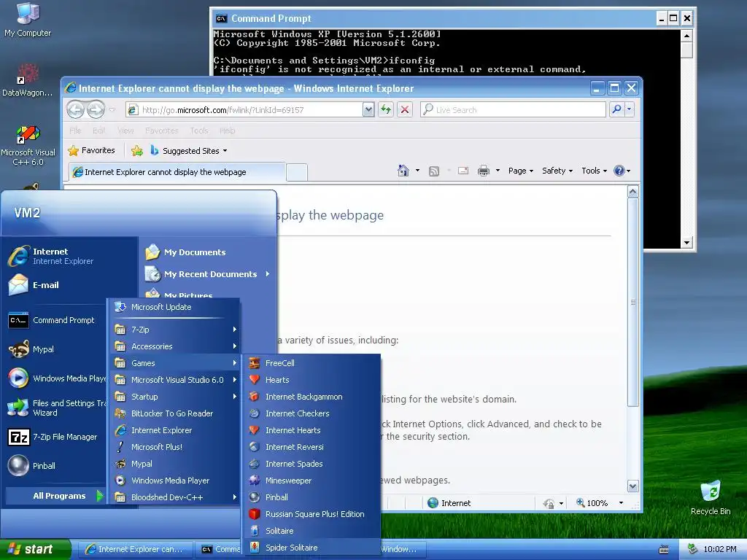This screenshot has width=747, height=560.
Task: Open Command Prompt from Start menu pinned list
Action: pyautogui.click(x=56, y=320)
